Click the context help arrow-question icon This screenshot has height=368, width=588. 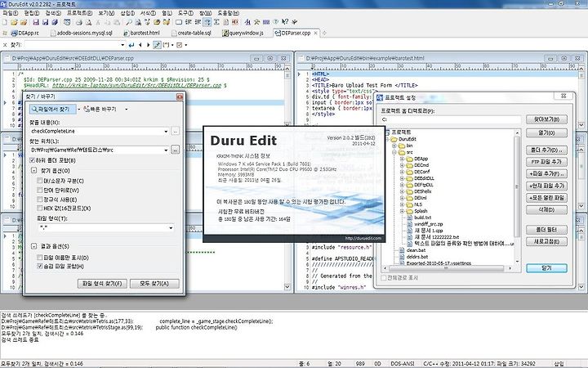pyautogui.click(x=285, y=22)
